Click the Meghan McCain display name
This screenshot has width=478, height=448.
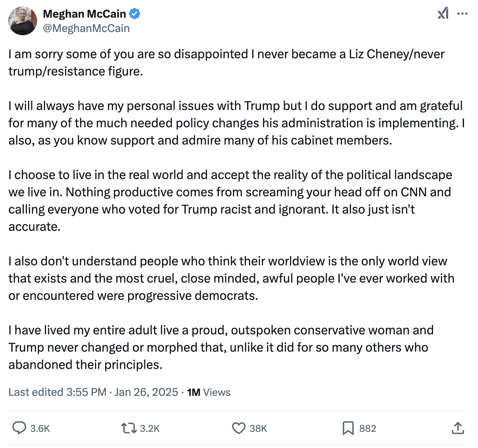click(x=84, y=14)
